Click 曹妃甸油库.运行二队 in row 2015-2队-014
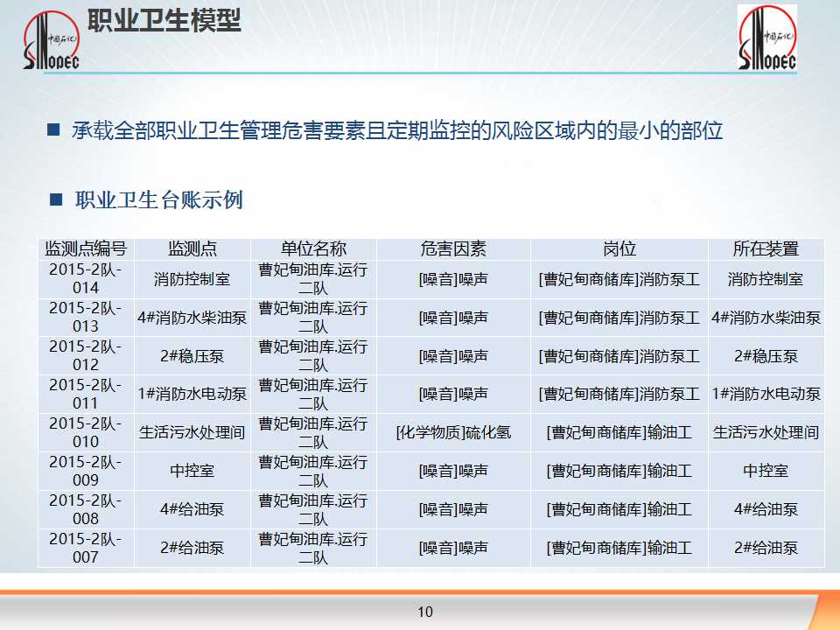Image resolution: width=840 pixels, height=630 pixels. (x=313, y=278)
